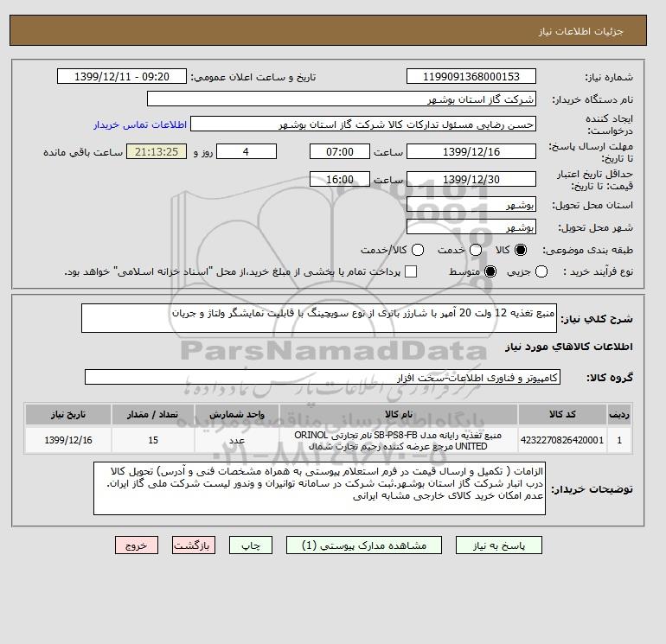Select the کالا/خدمت radio button

418,250
